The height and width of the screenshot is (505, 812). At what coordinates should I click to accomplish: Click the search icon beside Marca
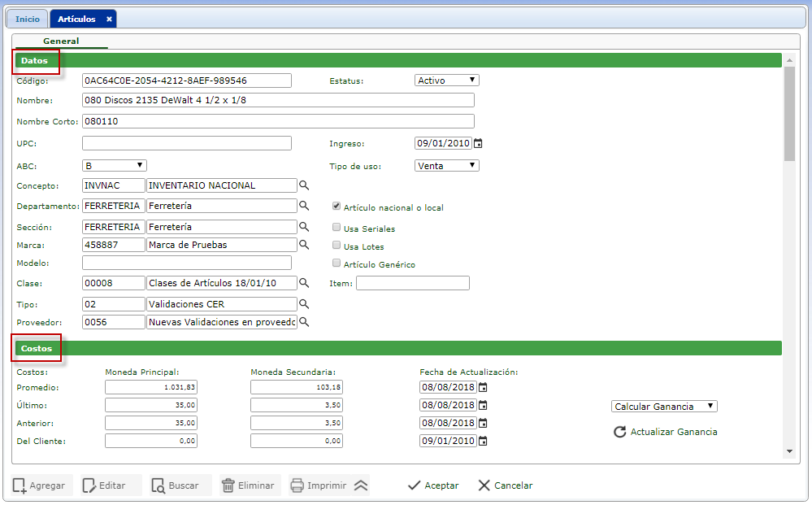tap(305, 244)
